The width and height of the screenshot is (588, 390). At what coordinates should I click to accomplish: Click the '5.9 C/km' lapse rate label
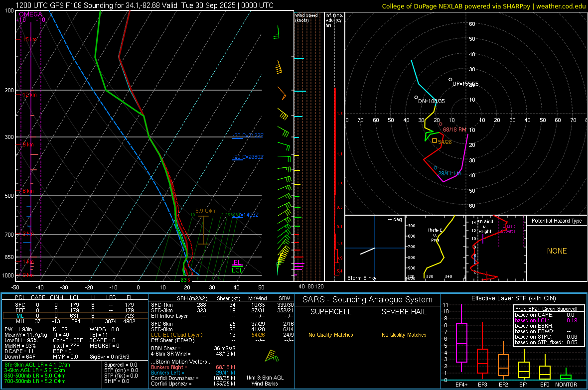[206, 211]
